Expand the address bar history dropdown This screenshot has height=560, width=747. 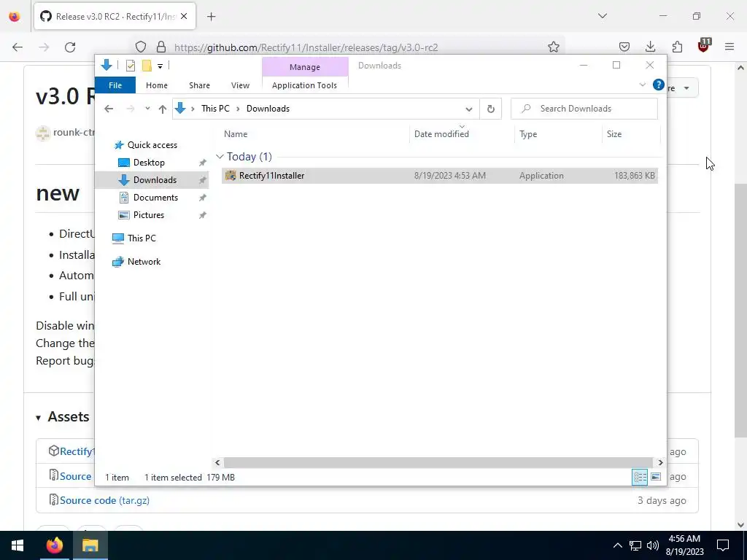pos(469,109)
